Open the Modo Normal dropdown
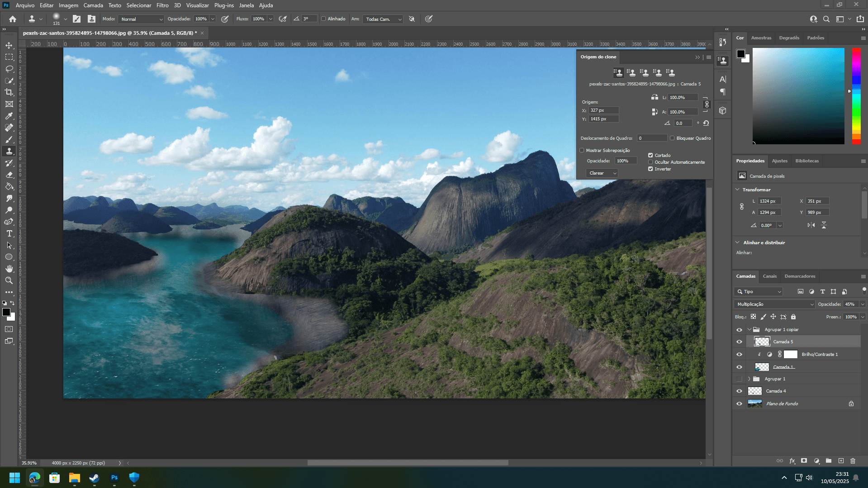The height and width of the screenshot is (488, 868). pyautogui.click(x=141, y=19)
